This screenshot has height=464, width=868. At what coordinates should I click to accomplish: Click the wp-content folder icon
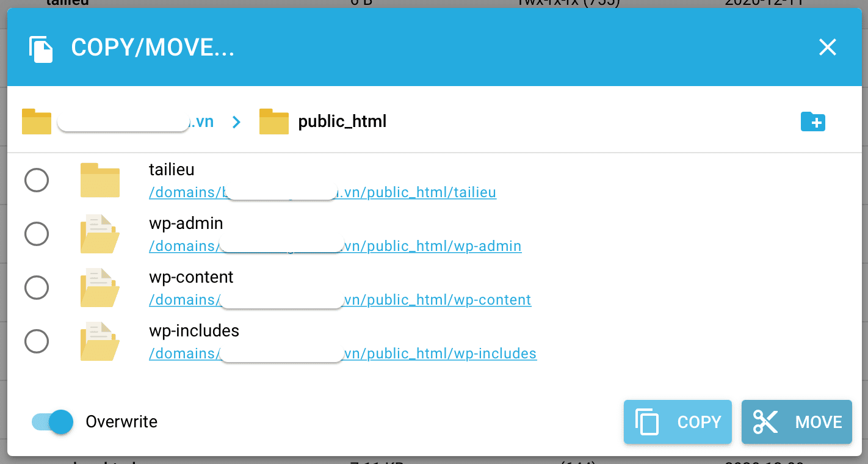[99, 288]
